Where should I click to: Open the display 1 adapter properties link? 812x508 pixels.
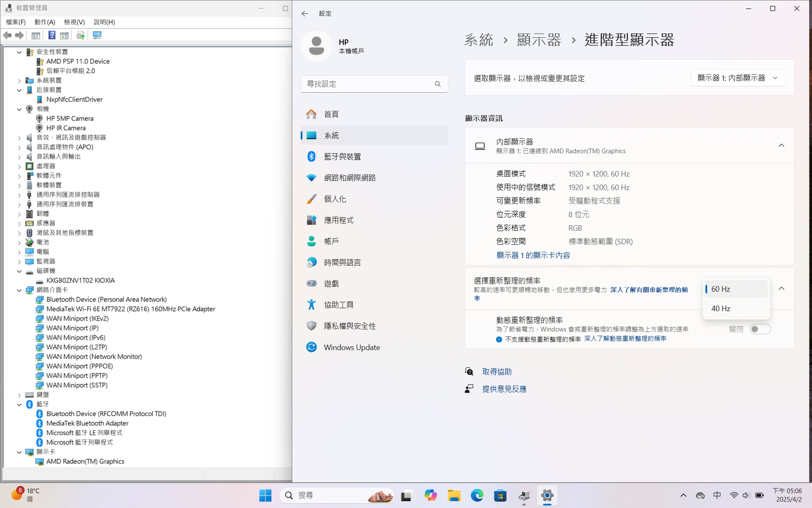[533, 255]
